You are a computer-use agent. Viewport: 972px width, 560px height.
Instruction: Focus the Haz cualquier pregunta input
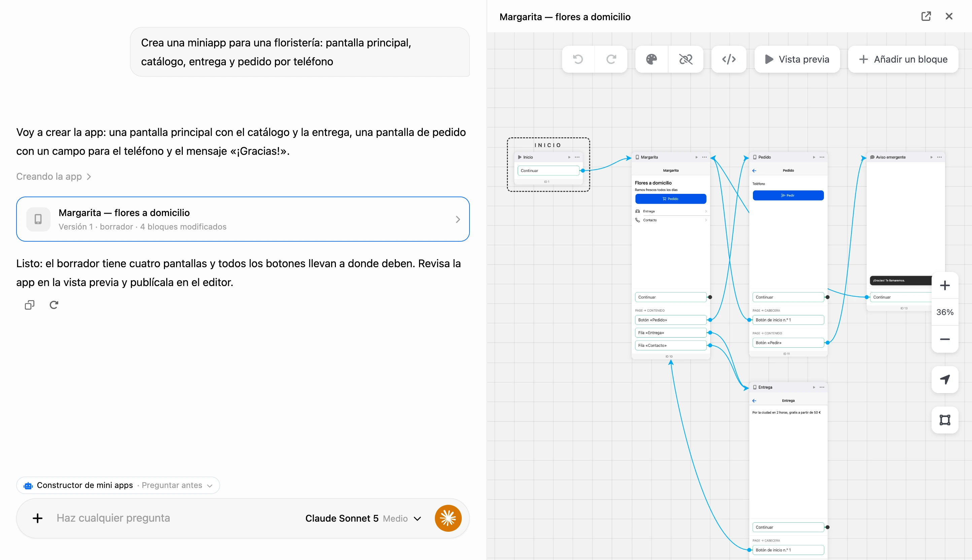tap(113, 518)
